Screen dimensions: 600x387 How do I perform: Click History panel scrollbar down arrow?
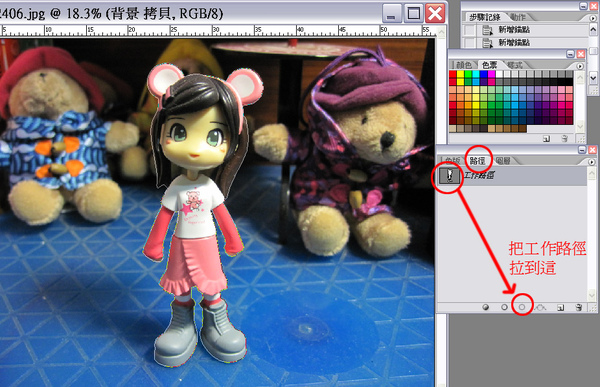click(x=593, y=78)
